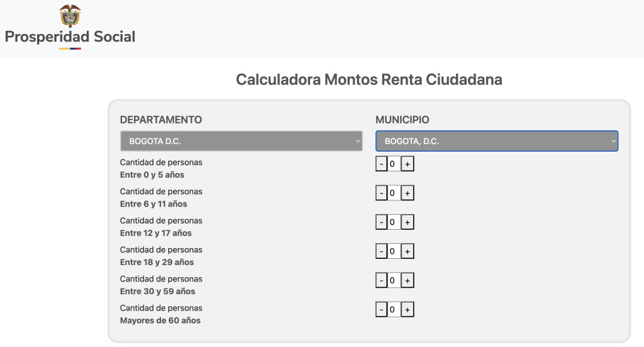Add one person aged 12 to 17

(x=408, y=222)
